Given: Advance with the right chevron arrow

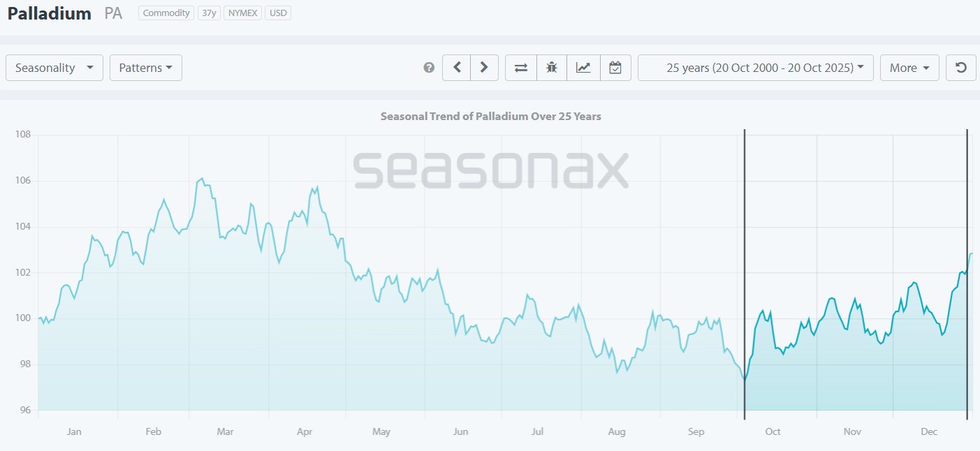Looking at the screenshot, I should 484,68.
